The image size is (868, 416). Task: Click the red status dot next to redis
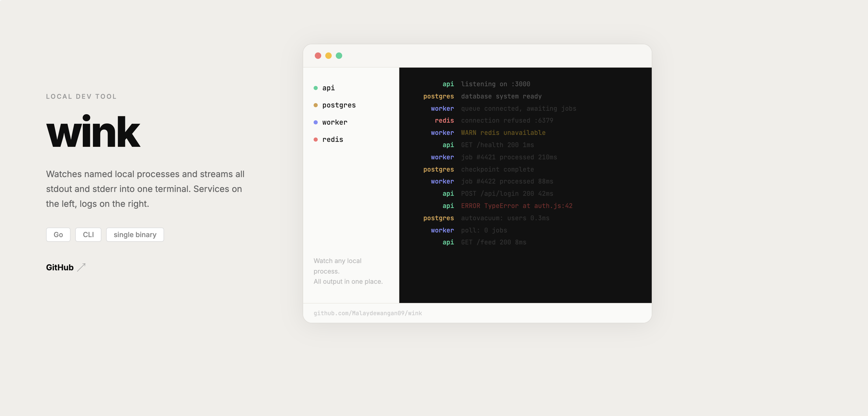tap(316, 140)
